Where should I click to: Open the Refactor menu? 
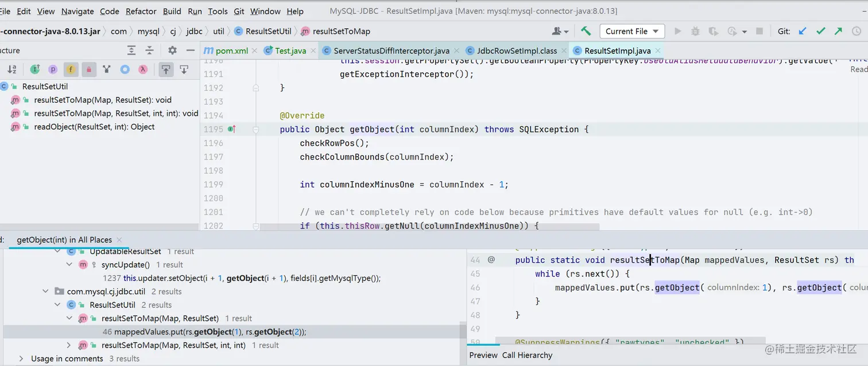(141, 11)
